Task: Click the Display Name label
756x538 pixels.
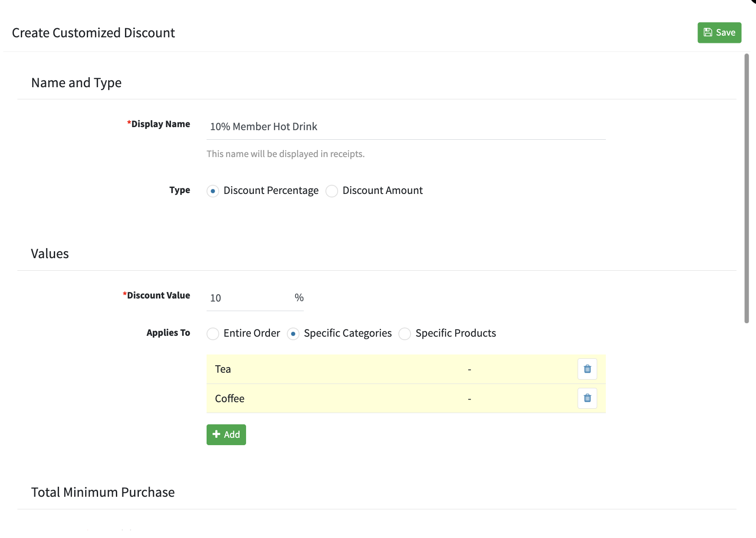Action: click(158, 124)
